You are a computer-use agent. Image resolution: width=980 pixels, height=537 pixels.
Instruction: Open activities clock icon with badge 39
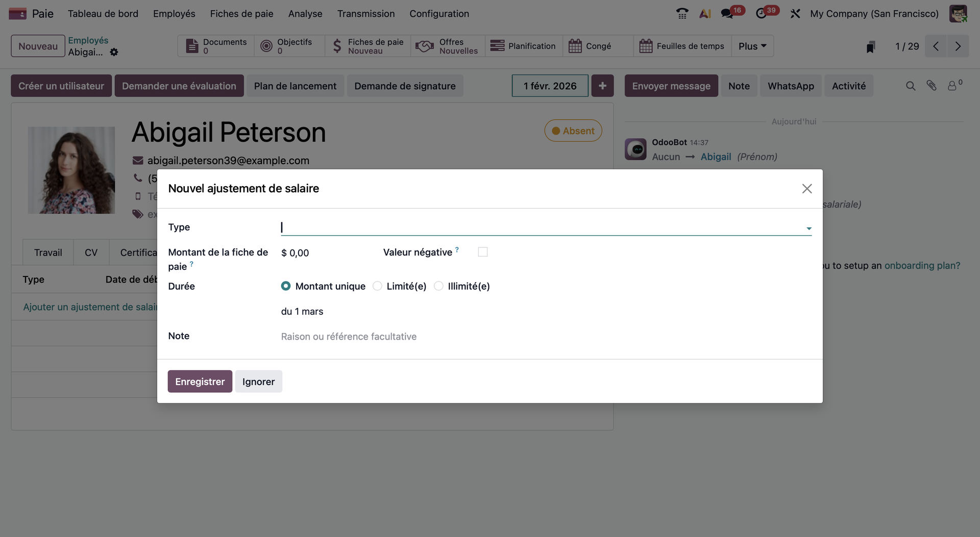click(x=762, y=14)
